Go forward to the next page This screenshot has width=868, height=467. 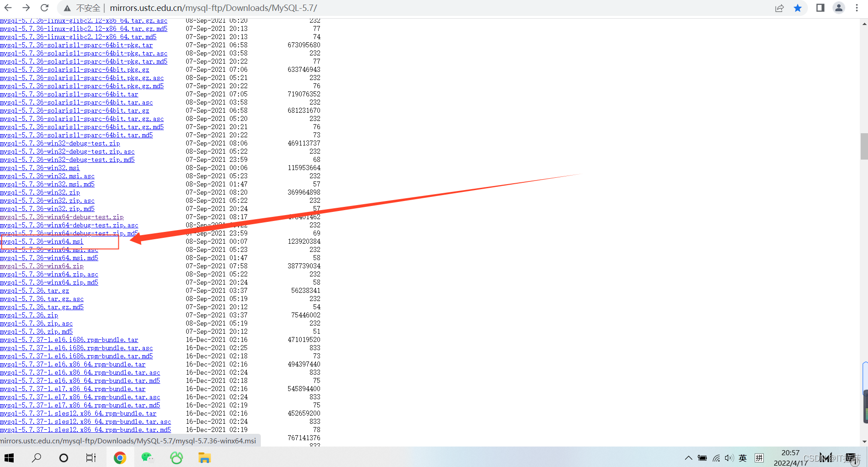(x=26, y=8)
